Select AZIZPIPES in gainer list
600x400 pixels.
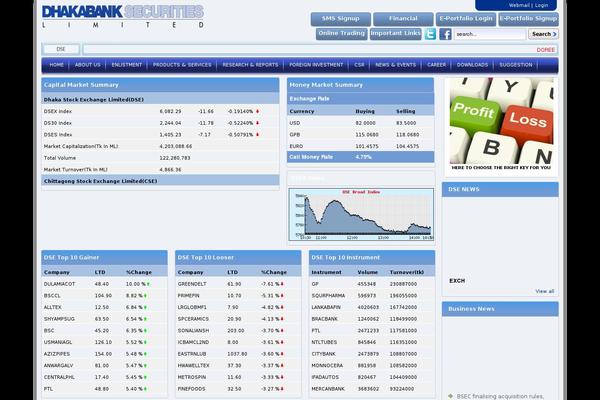coord(57,354)
